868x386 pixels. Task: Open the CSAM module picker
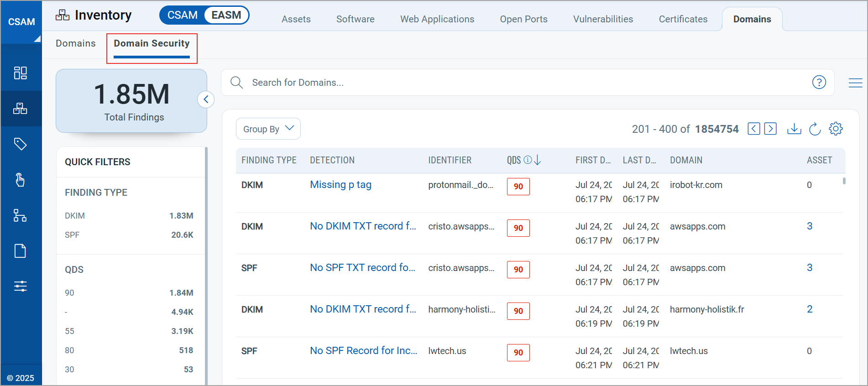pos(21,22)
